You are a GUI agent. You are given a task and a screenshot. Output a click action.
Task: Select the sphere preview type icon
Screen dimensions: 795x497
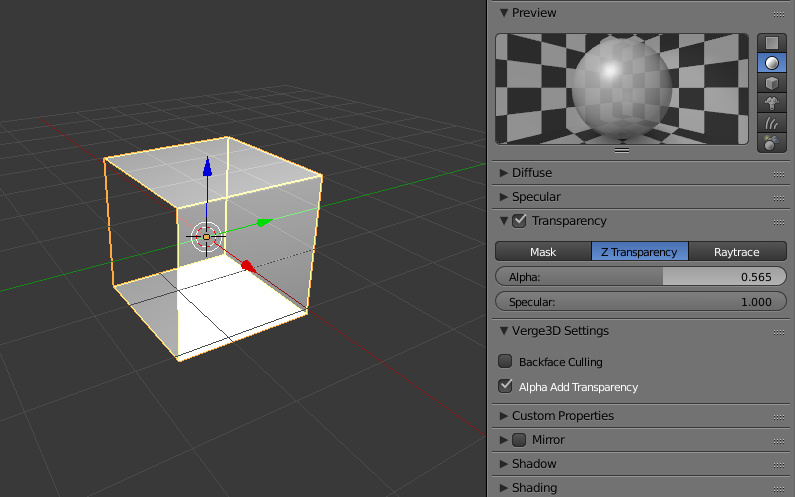(772, 63)
